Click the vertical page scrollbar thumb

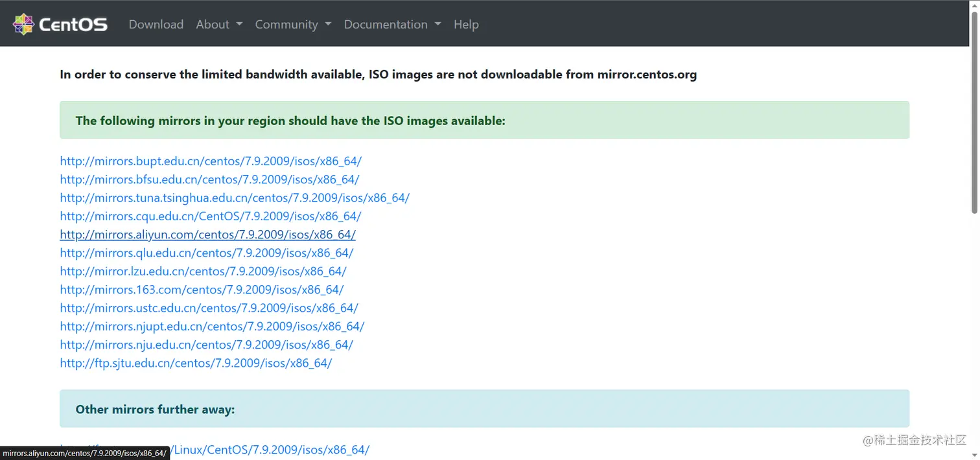[x=974, y=113]
